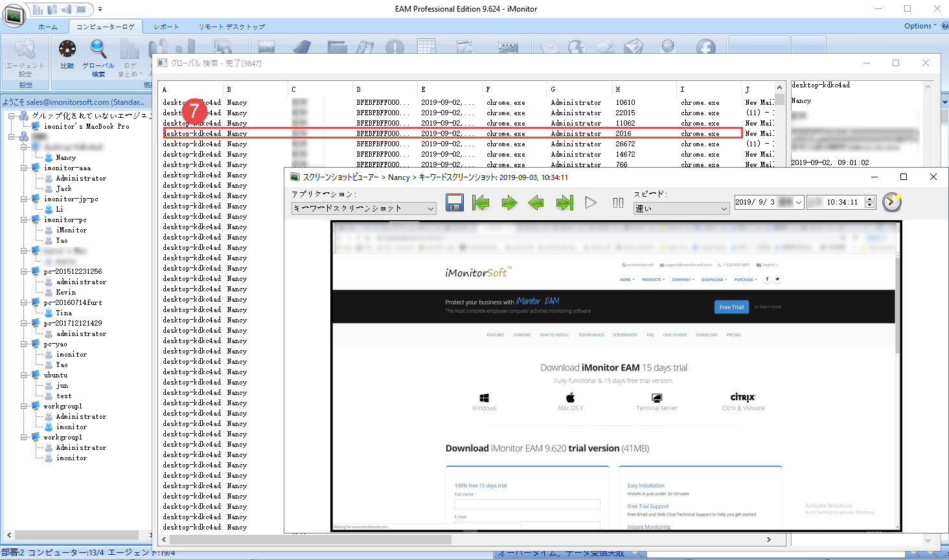
Task: Click column header G in the search results
Action: pos(580,89)
